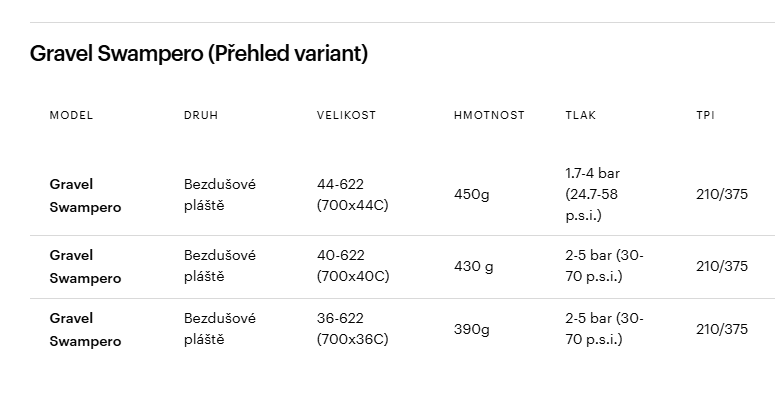
Task: Select Gravel Swampero model in 40-622 row
Action: (x=85, y=266)
